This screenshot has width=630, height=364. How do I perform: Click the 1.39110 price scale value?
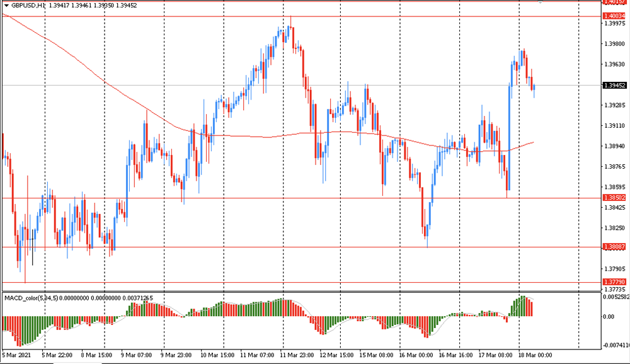click(614, 126)
